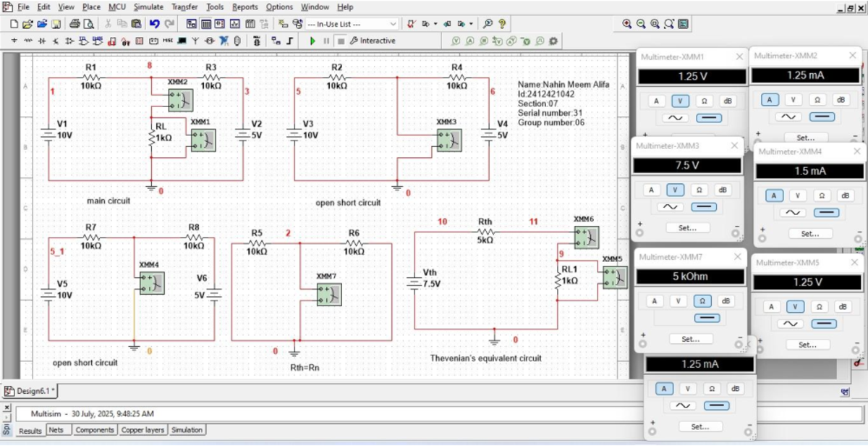Open the MCU menu
The width and height of the screenshot is (868, 446).
[116, 7]
